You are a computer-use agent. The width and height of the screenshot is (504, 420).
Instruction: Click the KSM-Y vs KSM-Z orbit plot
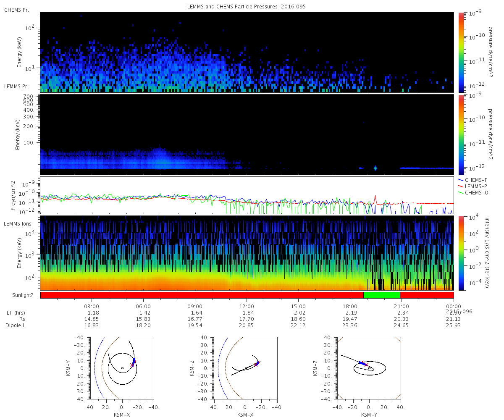click(x=369, y=367)
